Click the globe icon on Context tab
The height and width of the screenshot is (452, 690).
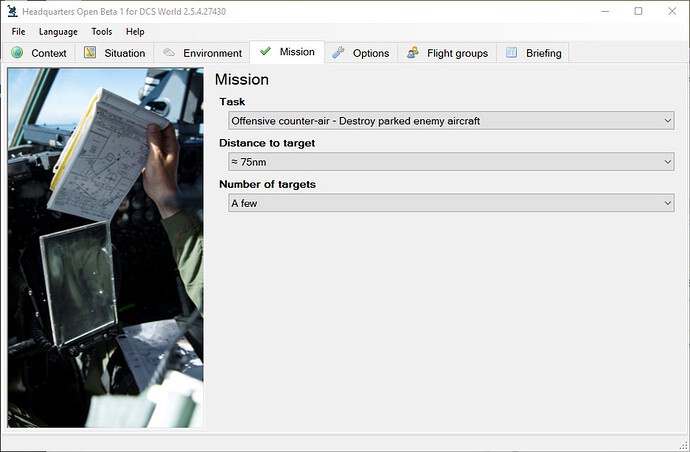coord(17,53)
